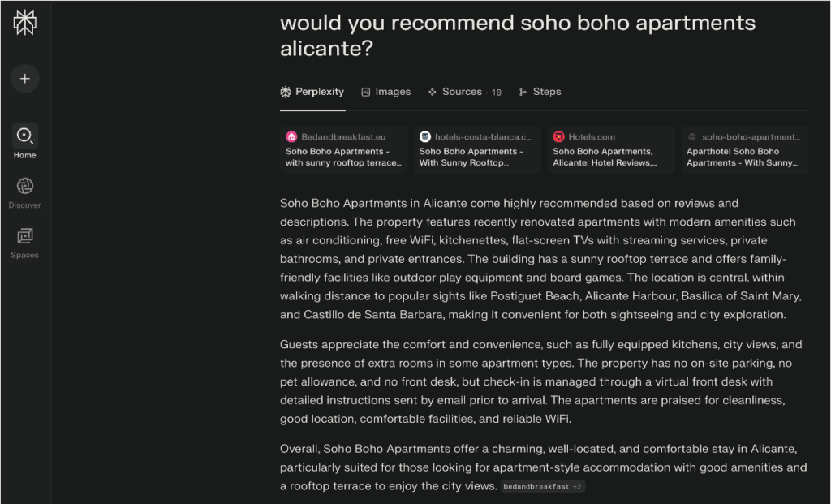Click the hotels-costa-blanca favicon icon
Screen dimensions: 831x504
(425, 137)
